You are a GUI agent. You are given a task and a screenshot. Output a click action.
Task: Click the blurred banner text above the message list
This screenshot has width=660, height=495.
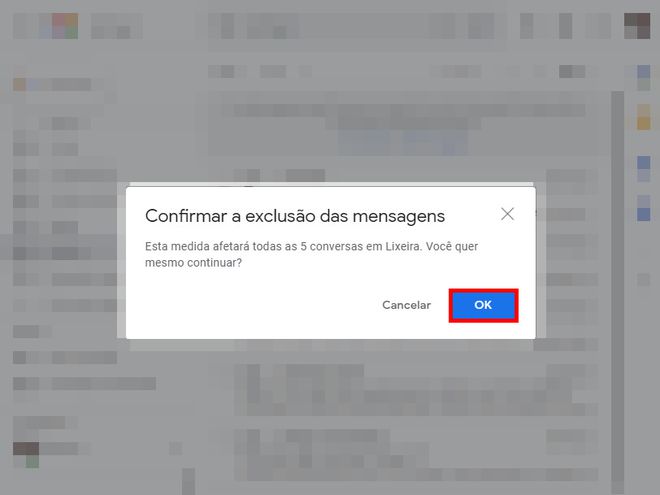(408, 110)
